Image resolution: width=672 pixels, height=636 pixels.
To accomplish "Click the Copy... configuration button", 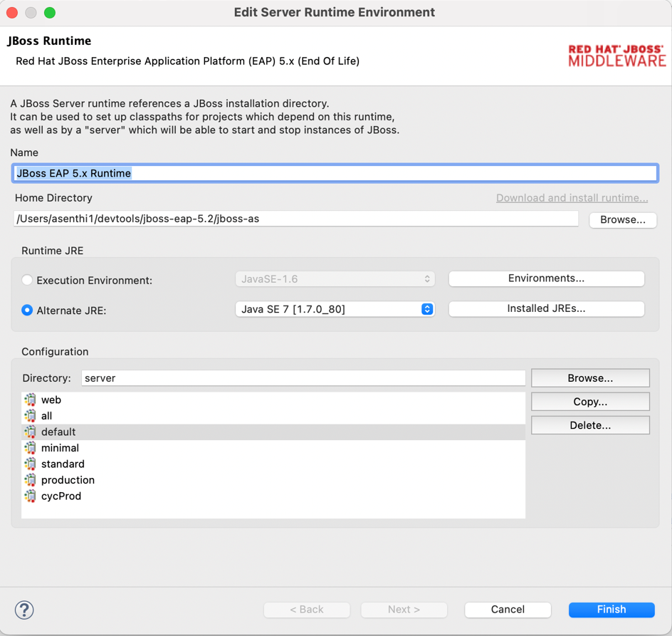I will coord(591,402).
